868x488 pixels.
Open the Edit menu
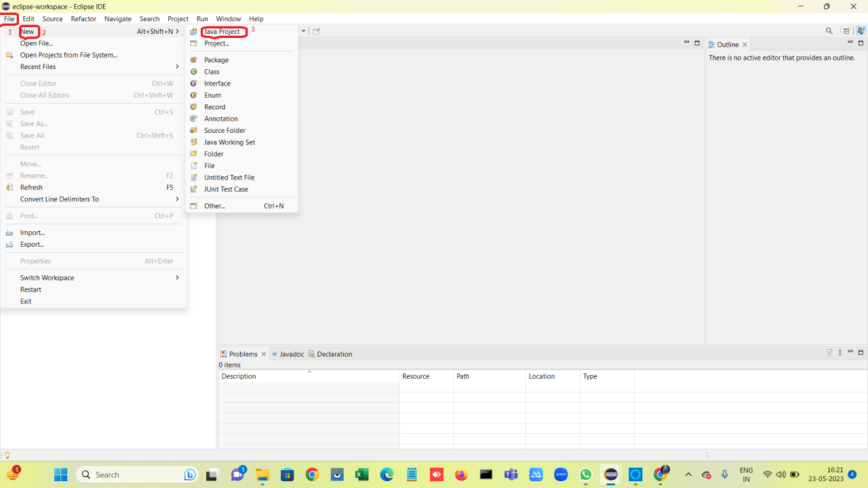click(x=28, y=19)
